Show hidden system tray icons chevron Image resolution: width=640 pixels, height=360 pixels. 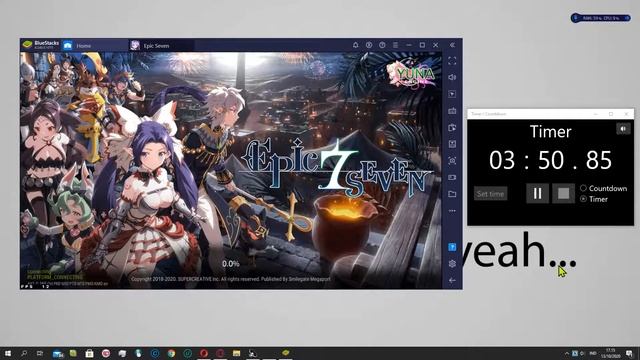pos(567,353)
